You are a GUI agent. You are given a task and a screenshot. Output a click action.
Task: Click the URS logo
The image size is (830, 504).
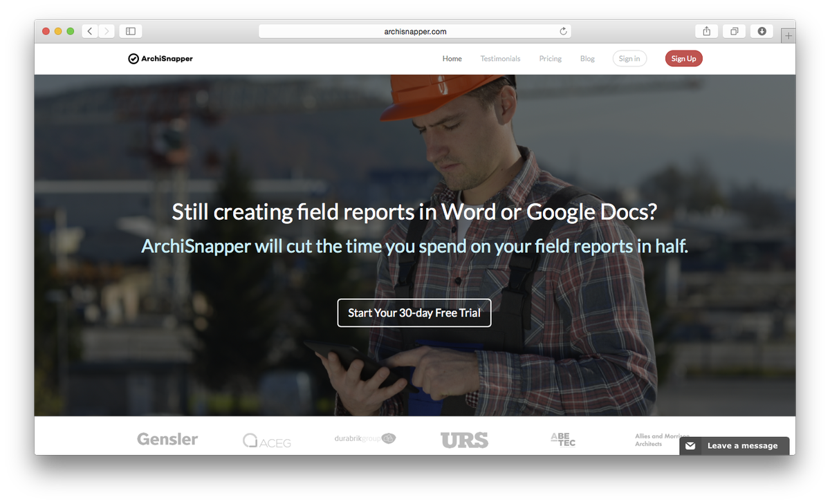(x=464, y=440)
